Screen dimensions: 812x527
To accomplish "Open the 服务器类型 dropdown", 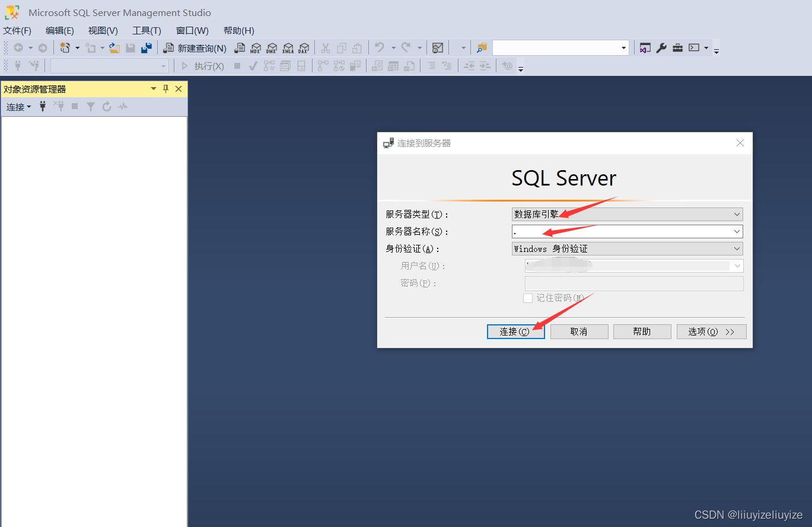I will point(628,214).
